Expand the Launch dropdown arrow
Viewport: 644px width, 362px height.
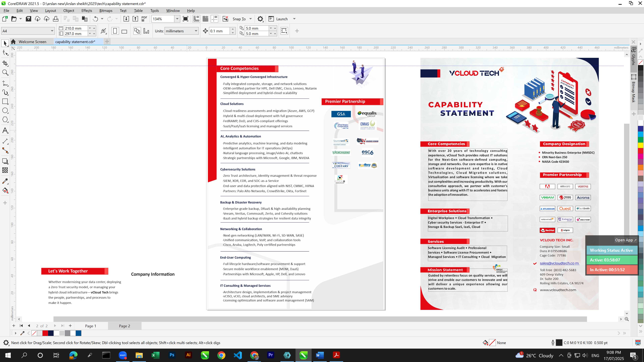point(294,19)
